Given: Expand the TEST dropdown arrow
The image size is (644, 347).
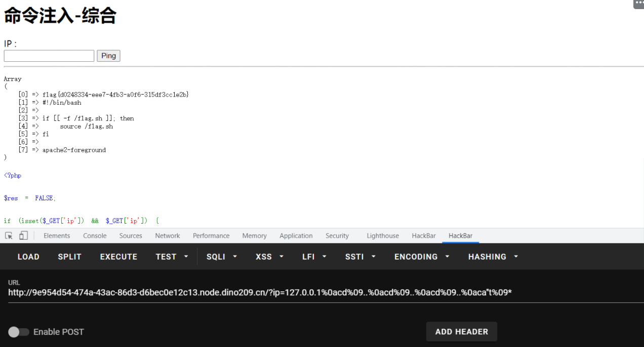Looking at the screenshot, I should [186, 257].
